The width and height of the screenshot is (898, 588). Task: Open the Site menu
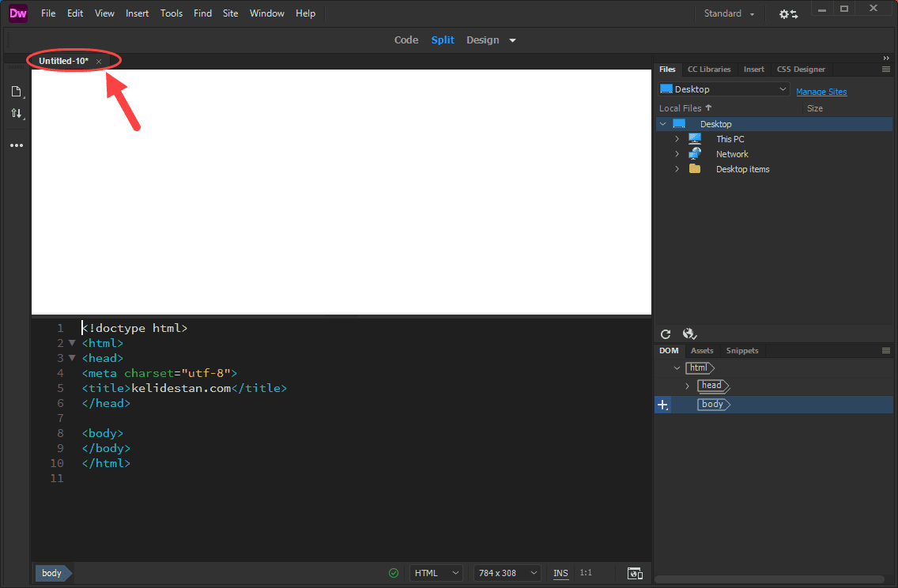click(230, 13)
